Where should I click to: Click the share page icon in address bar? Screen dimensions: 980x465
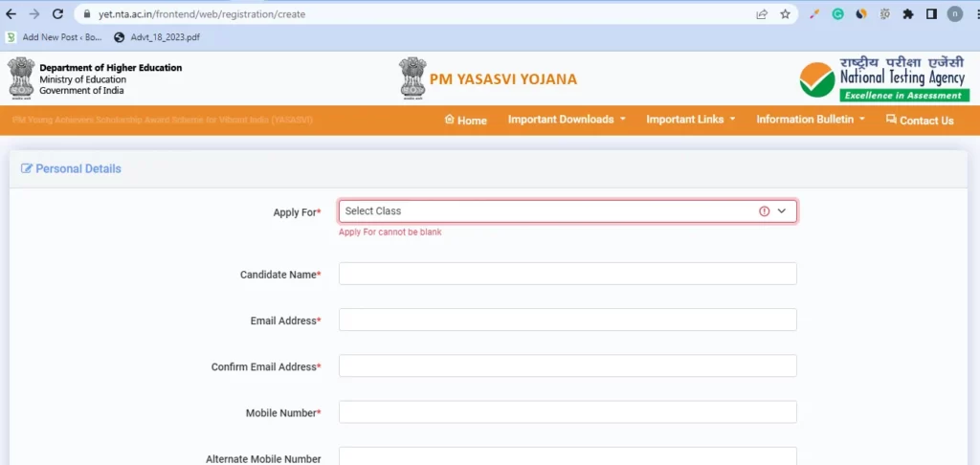pos(761,13)
